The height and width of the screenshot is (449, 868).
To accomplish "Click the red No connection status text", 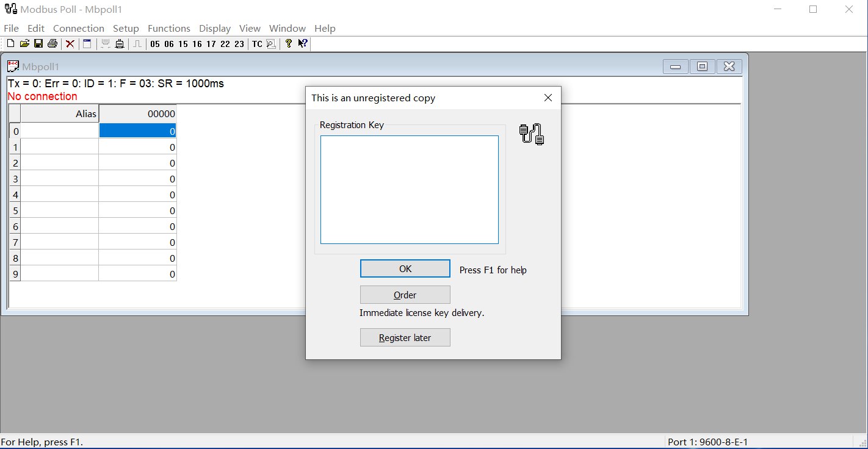I will coord(42,96).
